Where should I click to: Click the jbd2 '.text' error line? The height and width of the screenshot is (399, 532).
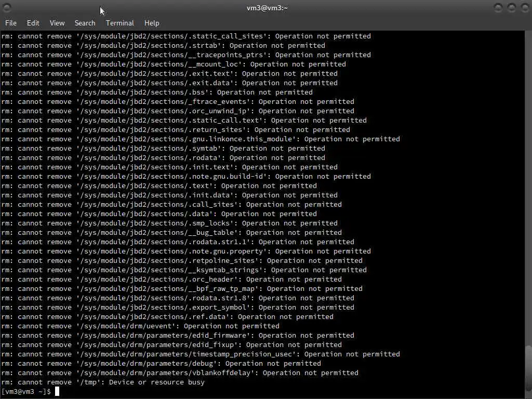click(159, 185)
